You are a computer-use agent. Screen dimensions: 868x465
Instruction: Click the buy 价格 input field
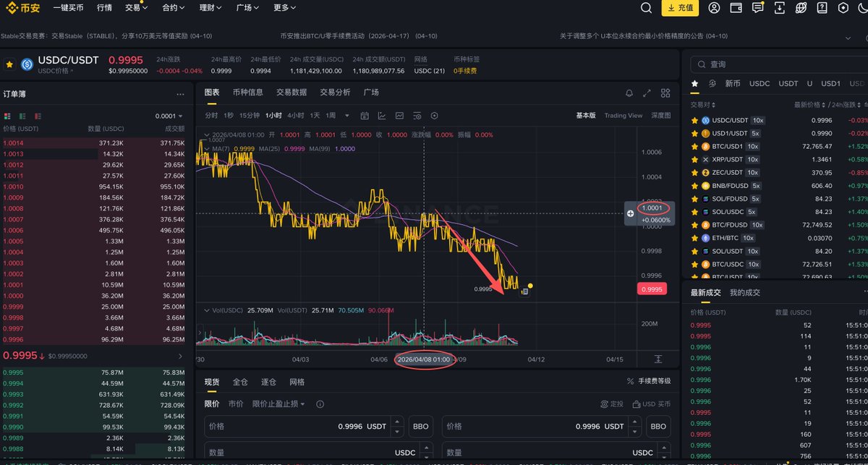304,427
